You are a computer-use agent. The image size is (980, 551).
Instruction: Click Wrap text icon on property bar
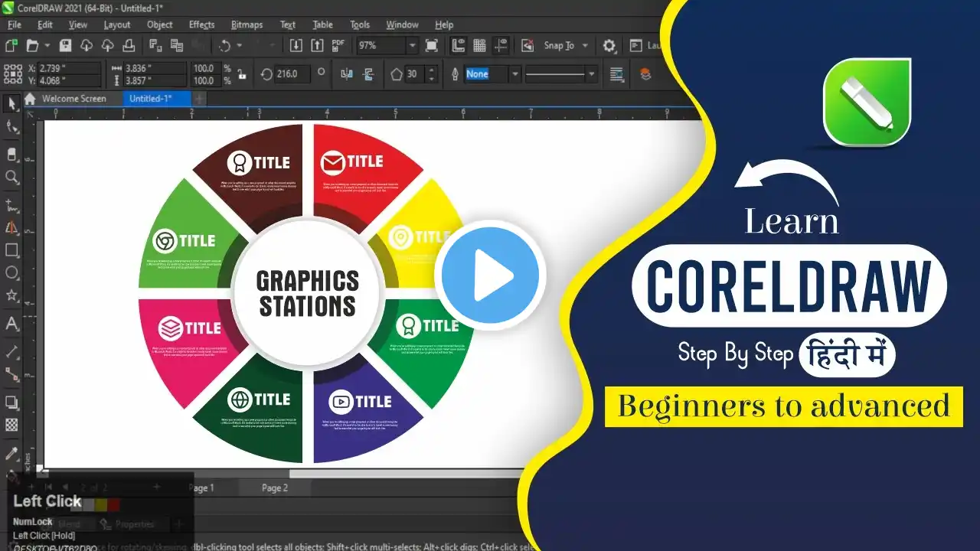[617, 74]
